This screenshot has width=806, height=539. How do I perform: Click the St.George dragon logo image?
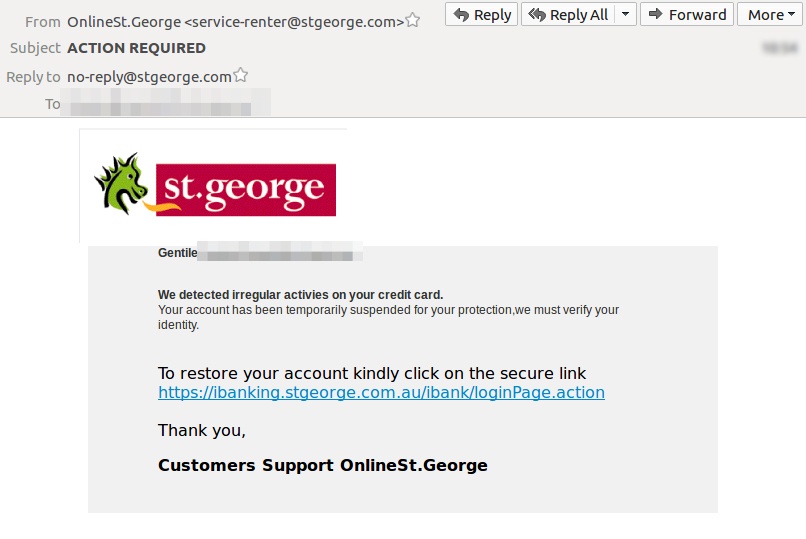[x=122, y=184]
